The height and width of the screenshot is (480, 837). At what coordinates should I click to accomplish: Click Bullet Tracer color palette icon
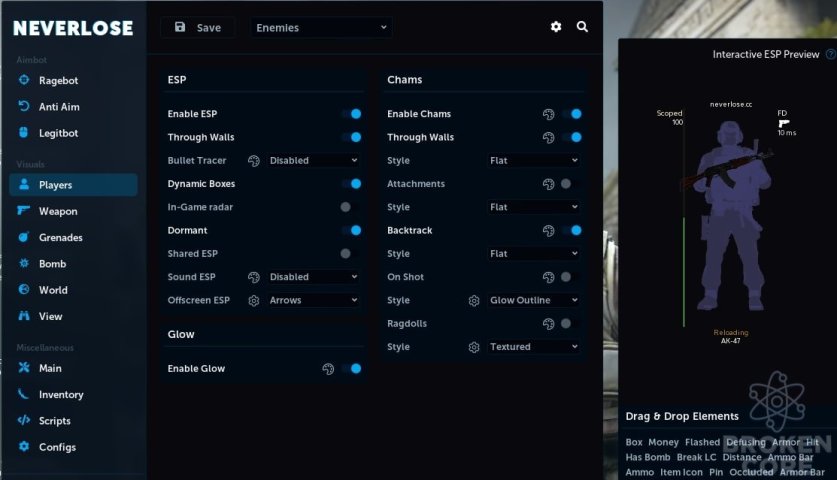click(x=254, y=161)
